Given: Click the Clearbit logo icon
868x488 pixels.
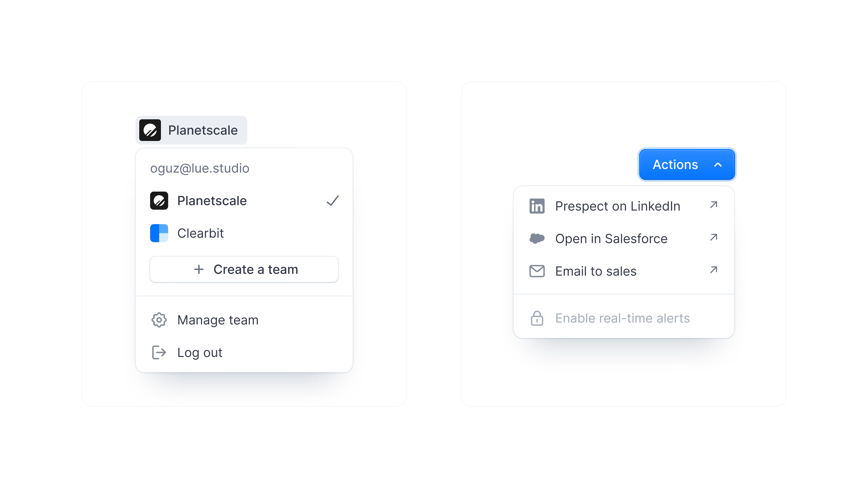Looking at the screenshot, I should pos(159,233).
